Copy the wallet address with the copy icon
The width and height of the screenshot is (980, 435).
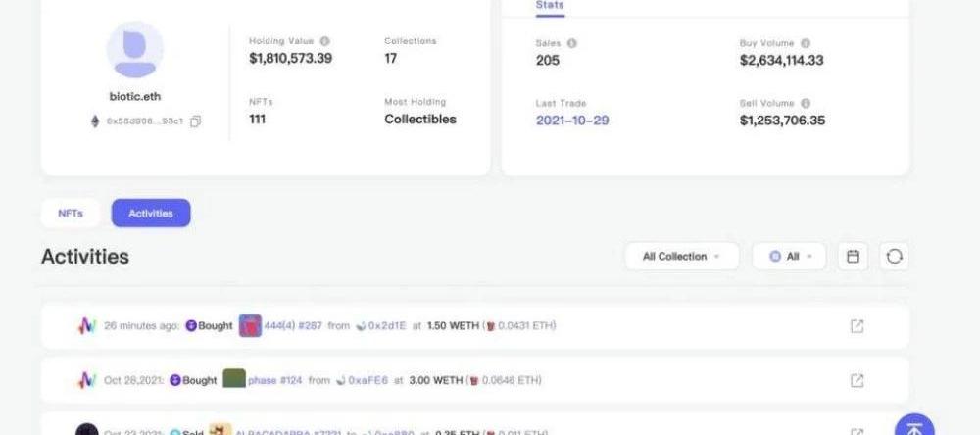[196, 121]
